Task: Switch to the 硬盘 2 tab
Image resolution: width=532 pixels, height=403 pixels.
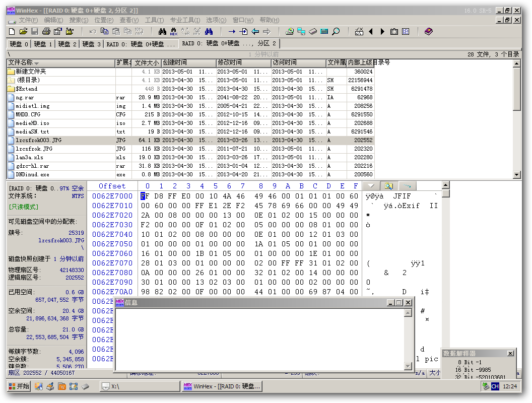Action: (x=67, y=44)
